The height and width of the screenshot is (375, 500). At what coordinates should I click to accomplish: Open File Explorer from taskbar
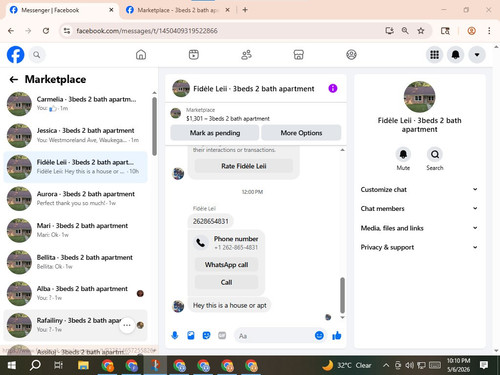(83, 365)
